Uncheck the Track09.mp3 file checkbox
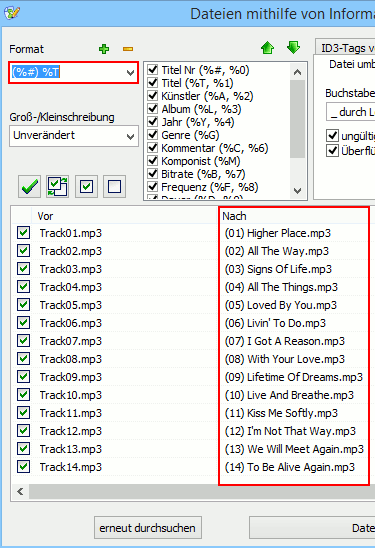This screenshot has height=548, width=375. pyautogui.click(x=23, y=377)
